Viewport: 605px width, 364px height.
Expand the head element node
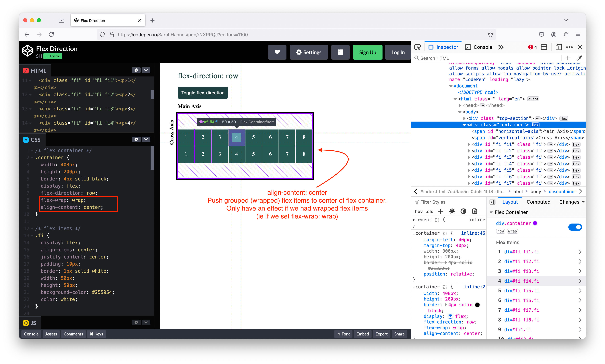(460, 106)
